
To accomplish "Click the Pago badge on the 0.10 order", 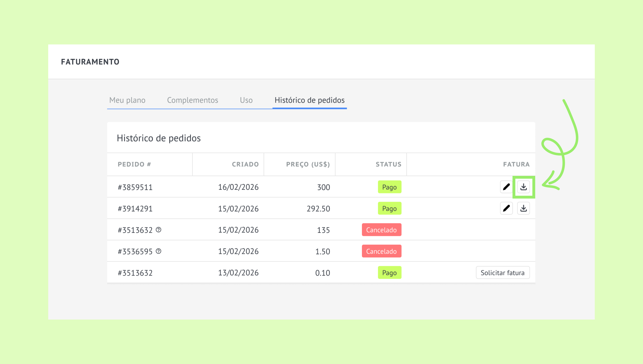I will click(x=390, y=273).
